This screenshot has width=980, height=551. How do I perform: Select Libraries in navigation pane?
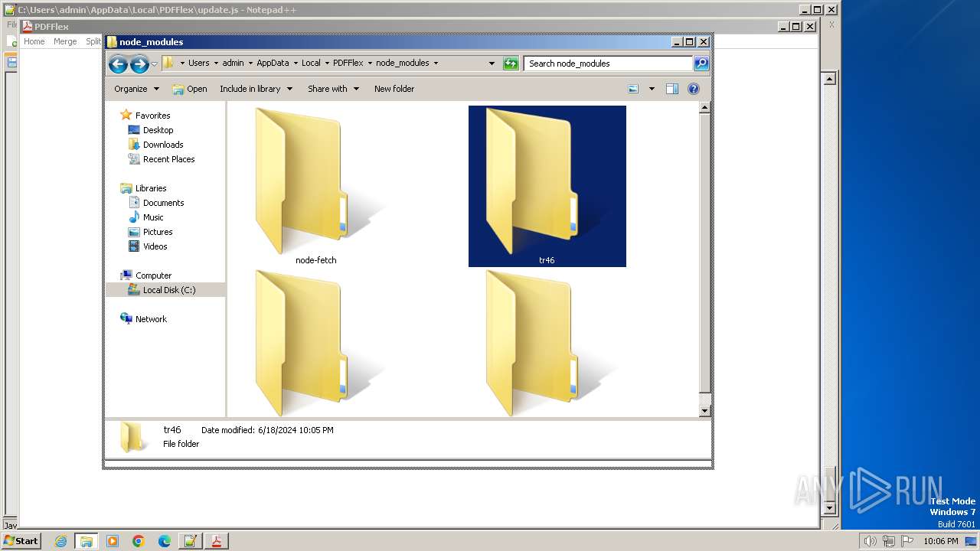pyautogui.click(x=151, y=188)
